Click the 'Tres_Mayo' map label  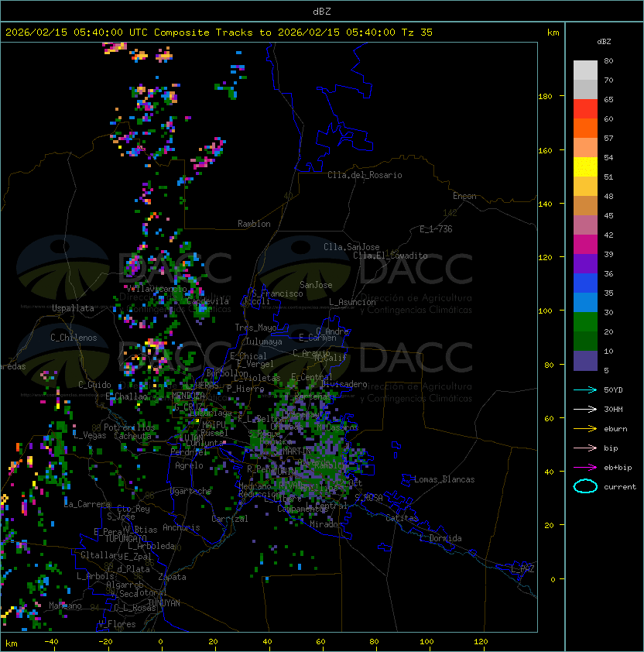pos(255,328)
